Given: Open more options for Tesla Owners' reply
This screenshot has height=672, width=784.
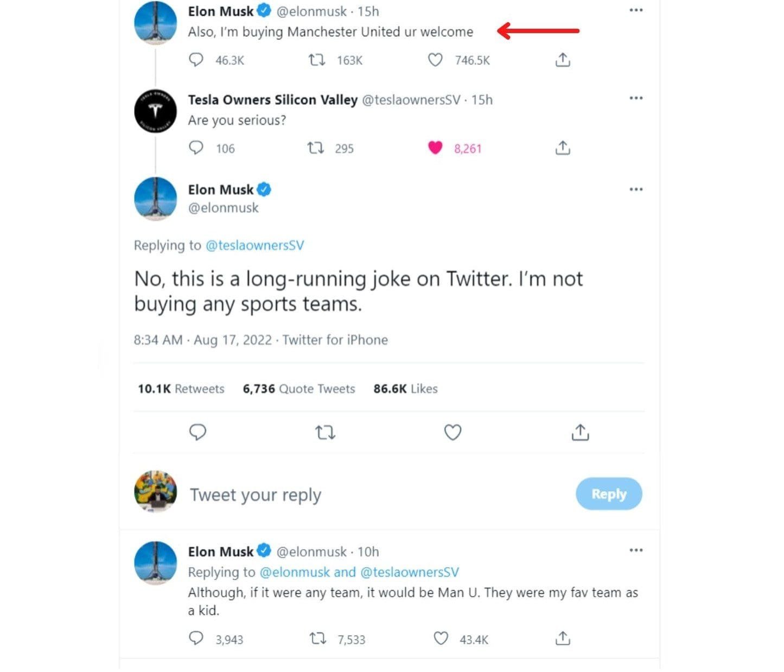Looking at the screenshot, I should point(636,98).
